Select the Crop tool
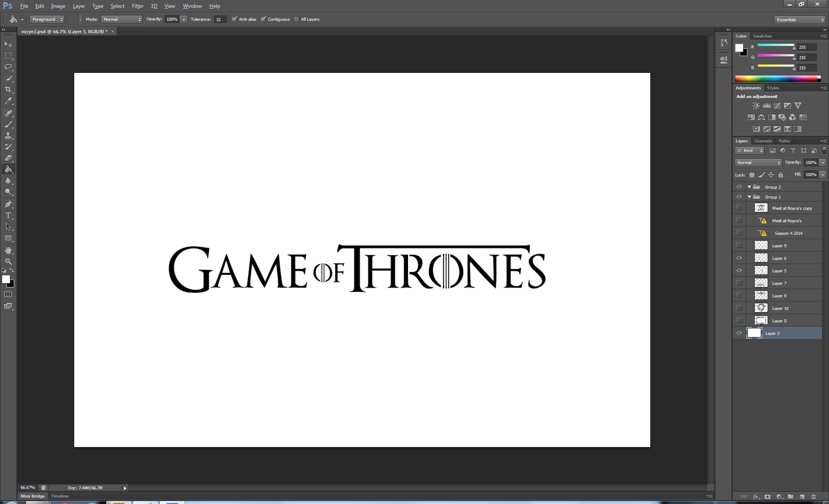Image resolution: width=829 pixels, height=504 pixels. [x=8, y=89]
